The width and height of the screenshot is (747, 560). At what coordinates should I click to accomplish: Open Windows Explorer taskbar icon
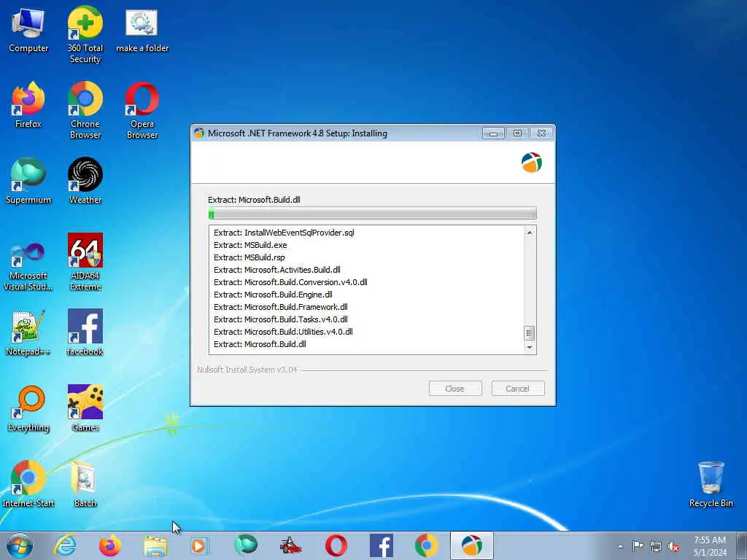point(155,545)
